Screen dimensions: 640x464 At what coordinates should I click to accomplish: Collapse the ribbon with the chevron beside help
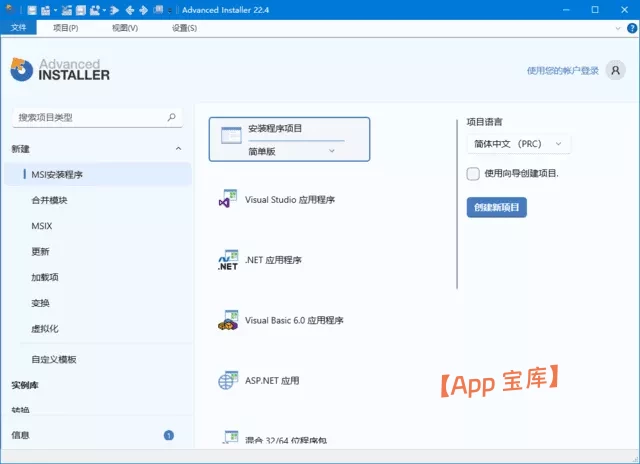(618, 28)
